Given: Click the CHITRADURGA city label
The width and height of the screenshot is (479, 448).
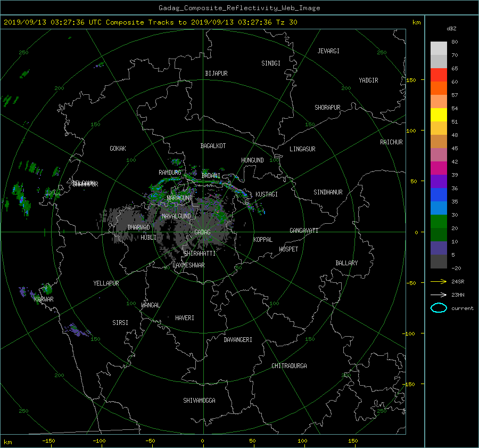Looking at the screenshot, I should pyautogui.click(x=290, y=366).
